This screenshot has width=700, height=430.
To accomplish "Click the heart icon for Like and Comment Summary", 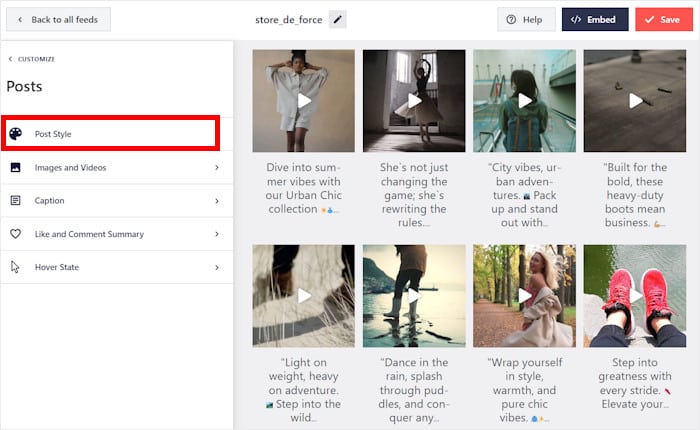I will pyautogui.click(x=16, y=234).
